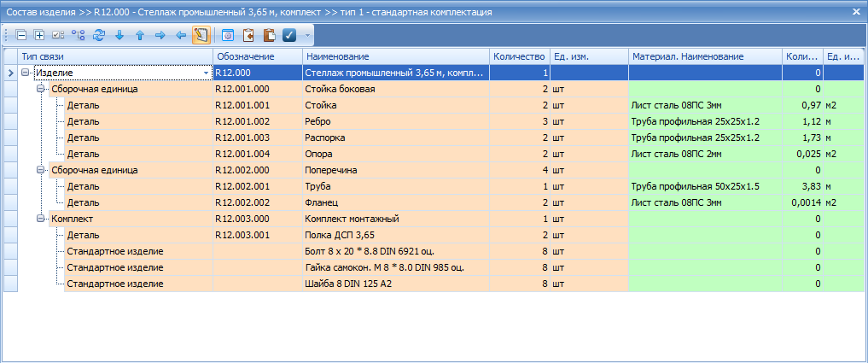Click the Поперечина name cell
The image size is (868, 363).
click(x=396, y=170)
